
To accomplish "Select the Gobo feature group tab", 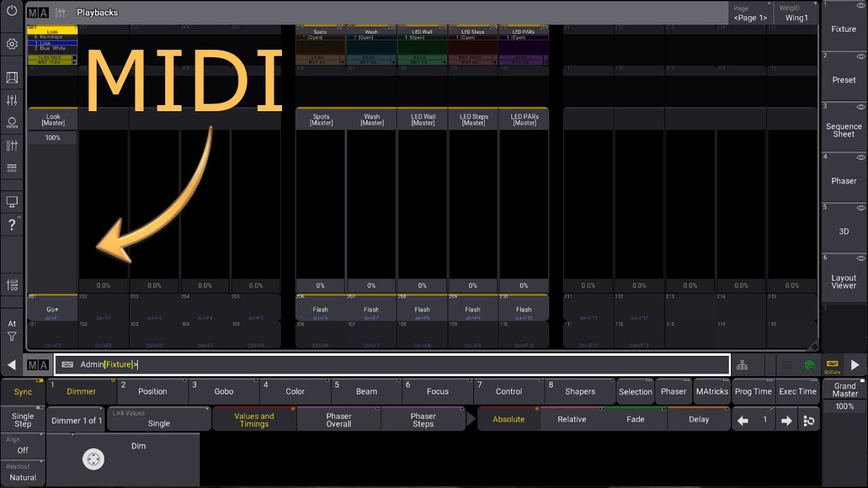I will (x=224, y=392).
